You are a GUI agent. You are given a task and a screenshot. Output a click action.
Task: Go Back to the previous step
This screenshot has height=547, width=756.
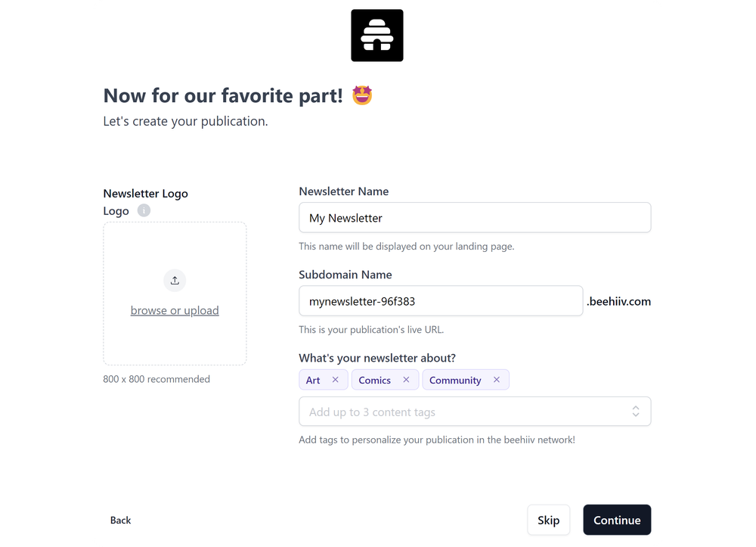[120, 520]
